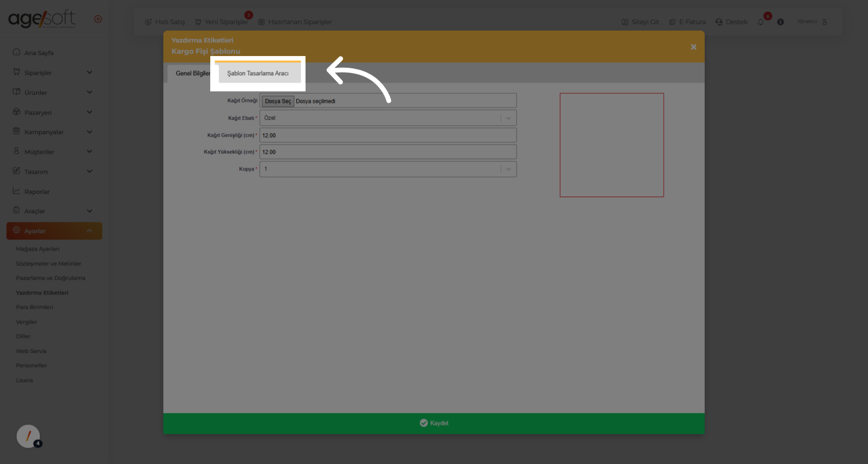
Task: Open Pazarlama ve Doğrulama submenu item
Action: [x=51, y=278]
